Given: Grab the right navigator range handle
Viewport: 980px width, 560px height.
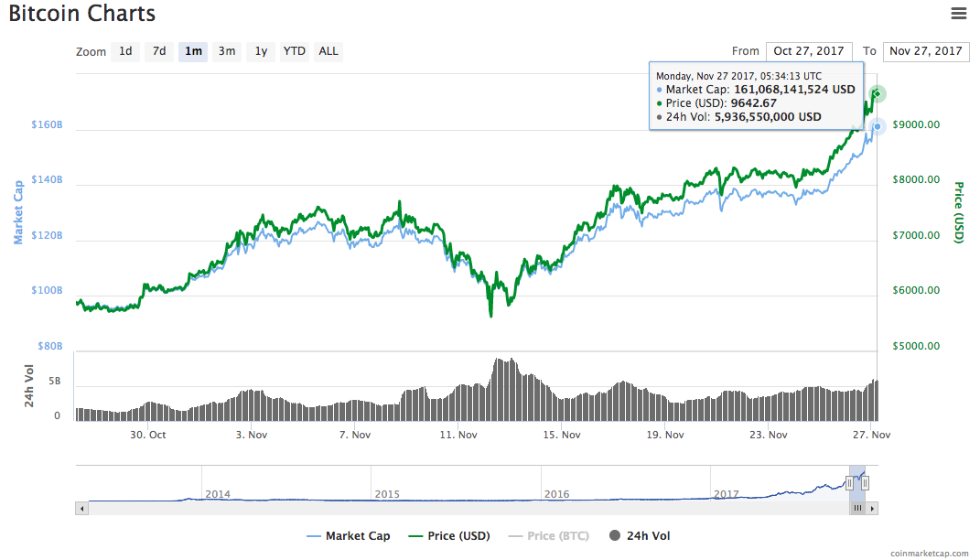Looking at the screenshot, I should coord(865,482).
